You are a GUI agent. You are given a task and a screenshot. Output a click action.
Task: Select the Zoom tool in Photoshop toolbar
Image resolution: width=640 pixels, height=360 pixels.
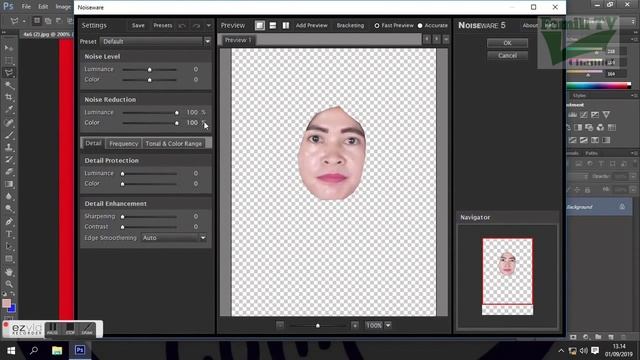pos(9,284)
